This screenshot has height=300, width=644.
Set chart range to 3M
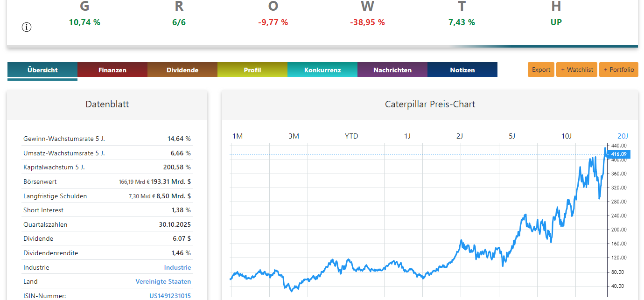point(294,136)
